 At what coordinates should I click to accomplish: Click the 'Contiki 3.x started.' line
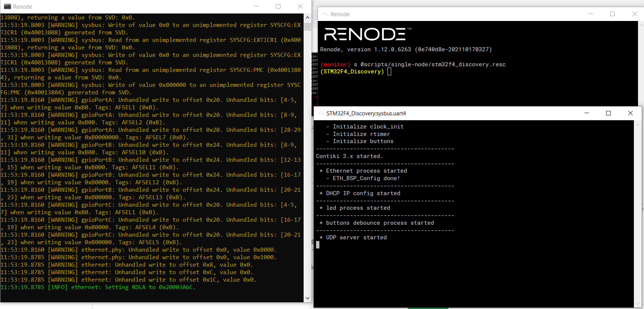(x=349, y=156)
